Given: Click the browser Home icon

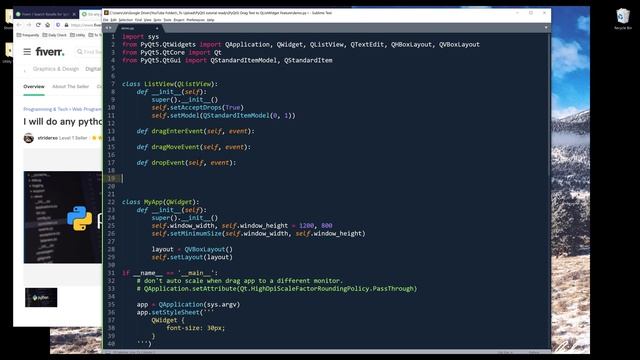Looking at the screenshot, I should [47, 25].
